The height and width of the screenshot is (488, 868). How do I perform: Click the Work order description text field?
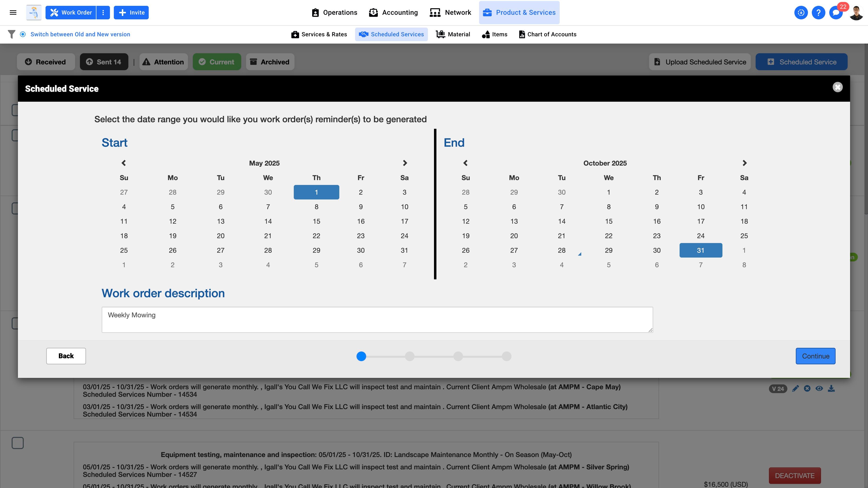tap(377, 320)
